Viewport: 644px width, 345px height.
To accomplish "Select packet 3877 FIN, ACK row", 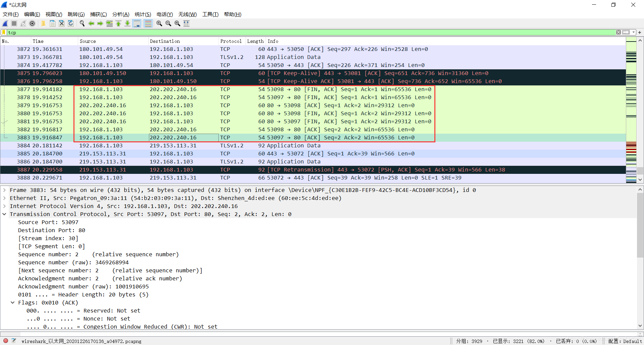I will pyautogui.click(x=313, y=89).
